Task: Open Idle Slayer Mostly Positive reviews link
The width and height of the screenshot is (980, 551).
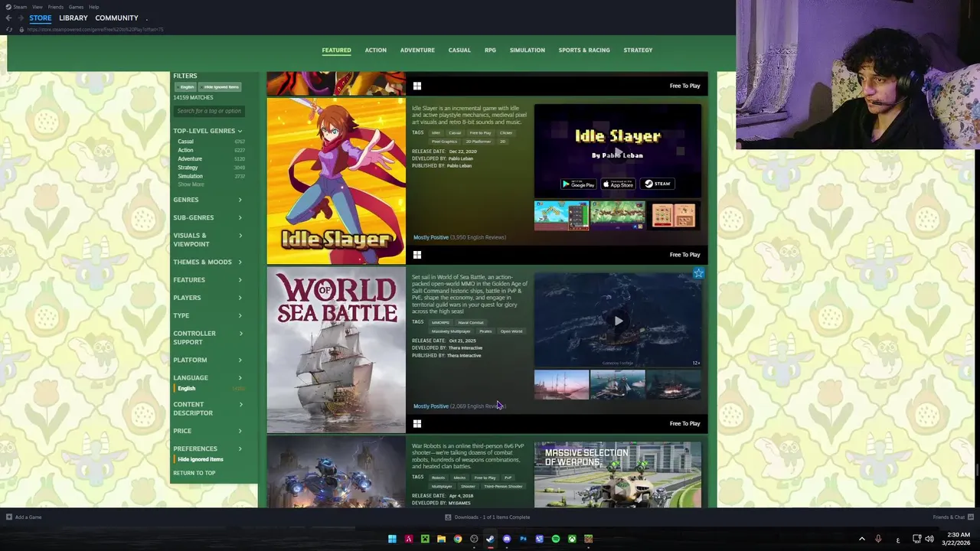Action: [x=431, y=237]
